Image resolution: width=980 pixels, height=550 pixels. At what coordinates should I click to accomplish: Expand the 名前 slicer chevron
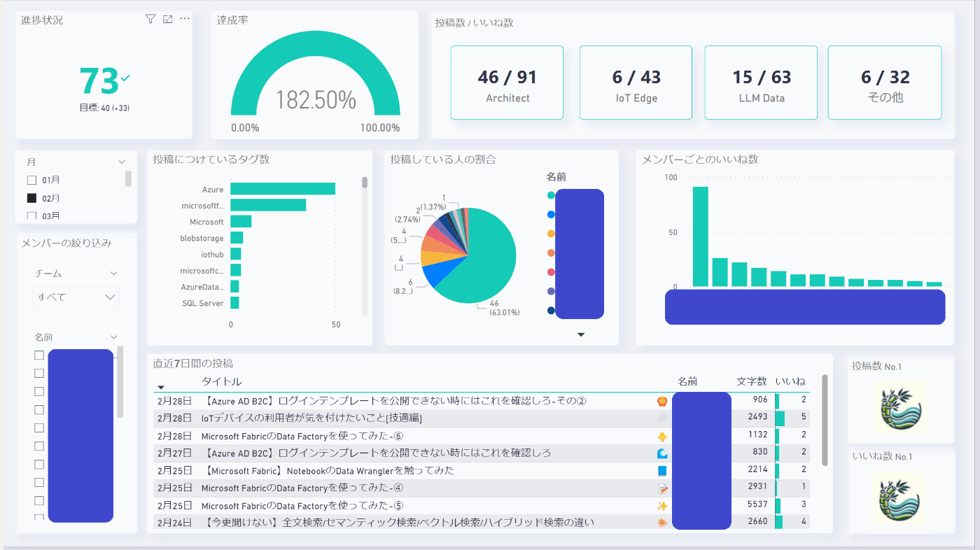click(x=113, y=337)
